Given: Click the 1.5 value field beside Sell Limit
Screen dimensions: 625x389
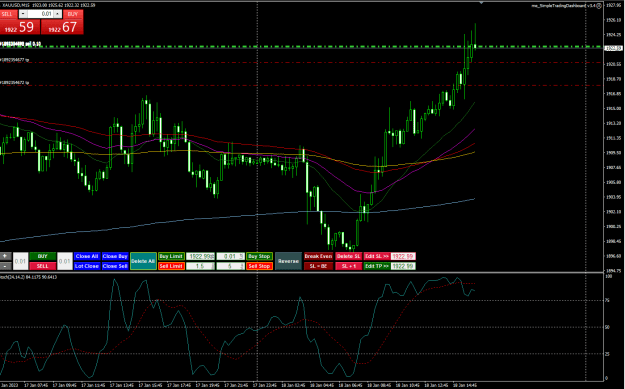Looking at the screenshot, I should point(200,266).
